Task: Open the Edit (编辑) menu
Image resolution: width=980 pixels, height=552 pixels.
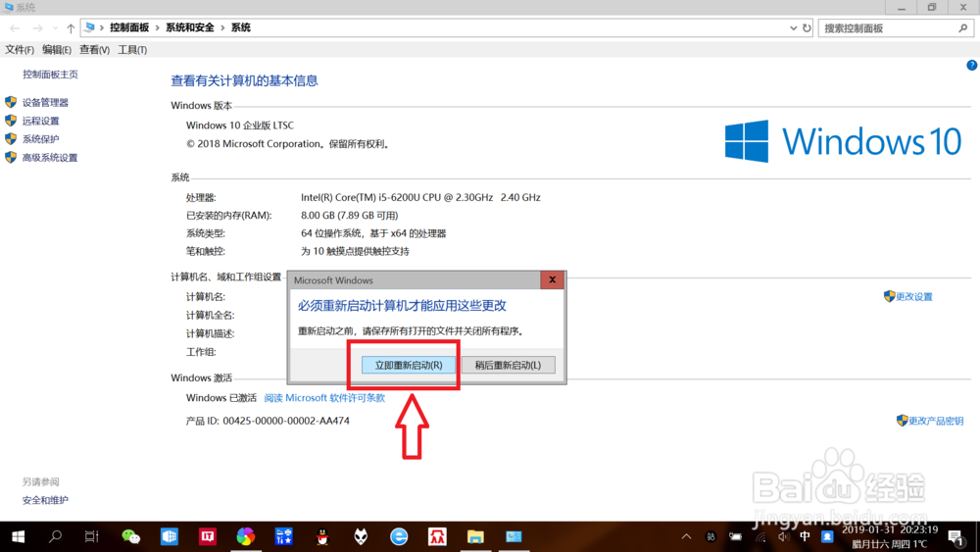Action: pyautogui.click(x=56, y=49)
